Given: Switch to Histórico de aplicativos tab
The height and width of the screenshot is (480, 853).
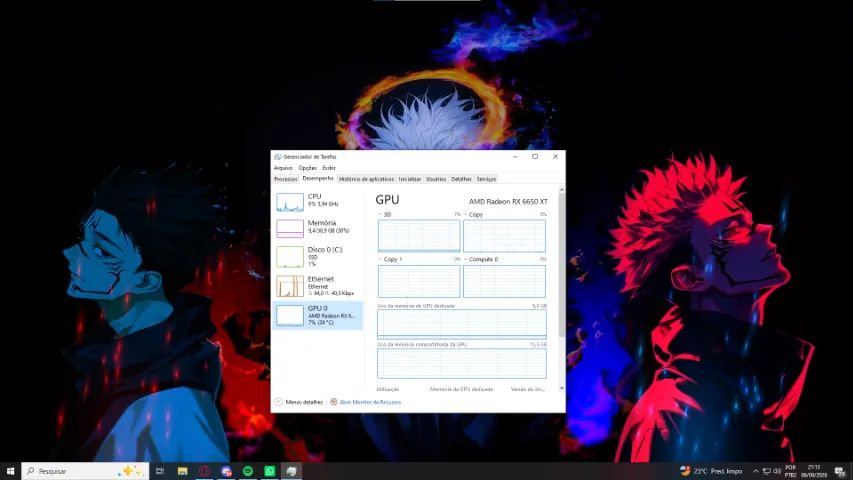Looking at the screenshot, I should (x=366, y=179).
